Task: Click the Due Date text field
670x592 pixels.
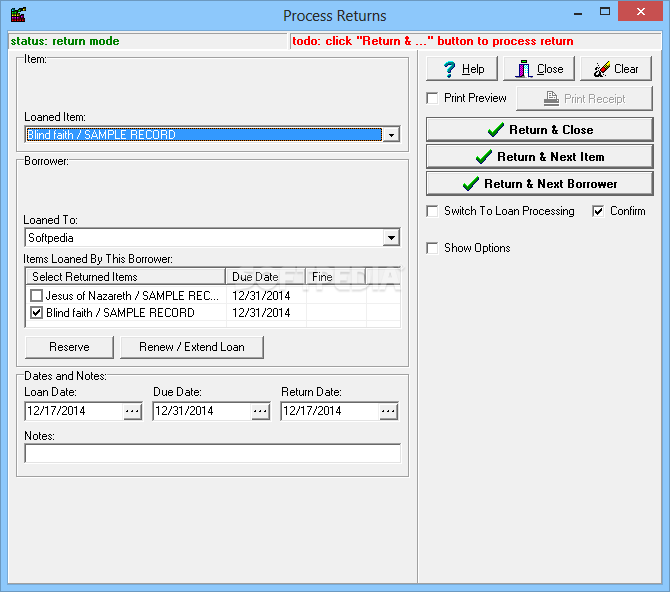Action: pos(202,411)
